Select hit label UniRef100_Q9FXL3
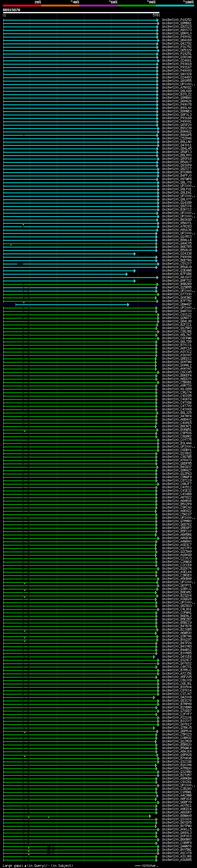The width and height of the screenshot is (197, 868). [x=177, y=115]
